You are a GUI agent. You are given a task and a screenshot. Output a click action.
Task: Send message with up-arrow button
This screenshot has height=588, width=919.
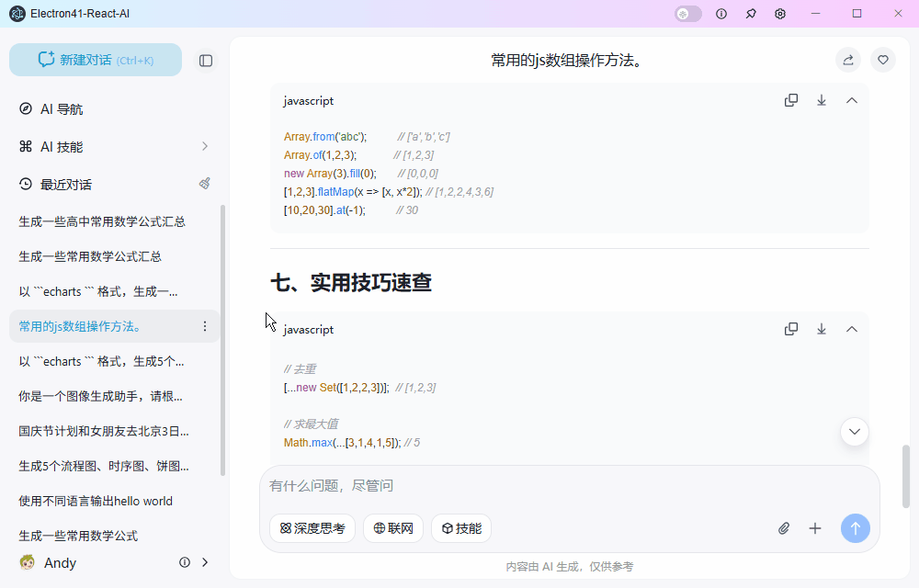855,528
